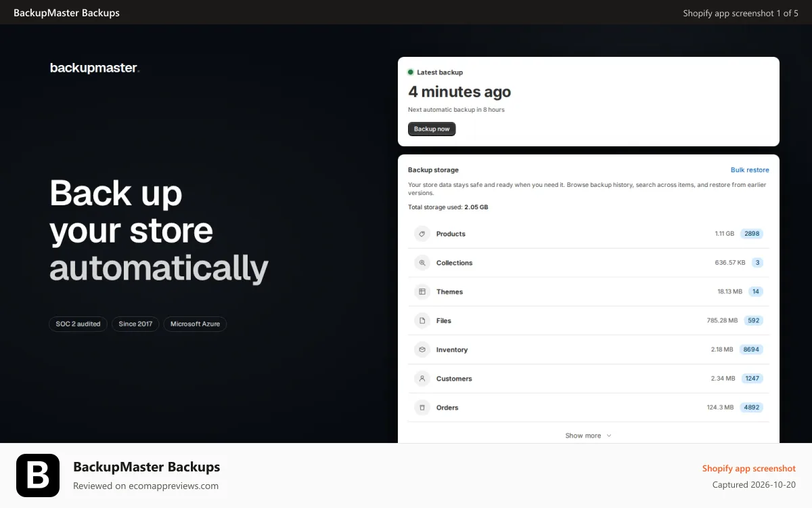Expand the list with Show more

588,436
